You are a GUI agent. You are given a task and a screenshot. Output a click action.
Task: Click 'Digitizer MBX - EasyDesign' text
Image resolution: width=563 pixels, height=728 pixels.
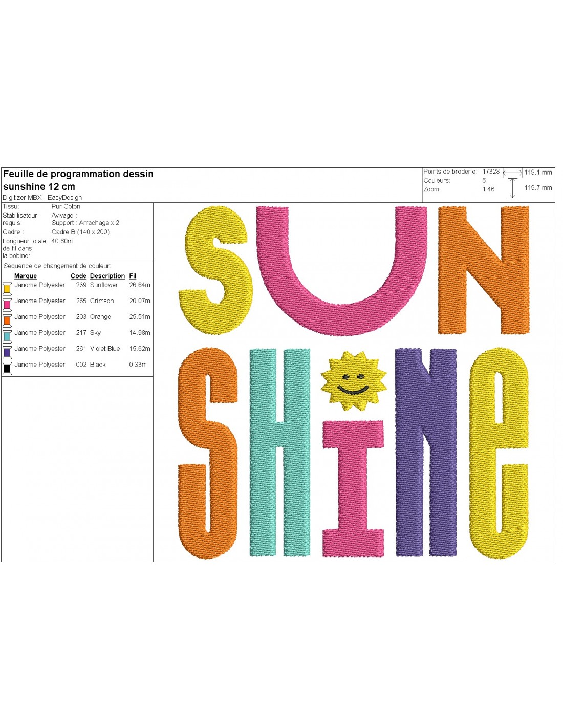click(x=42, y=198)
